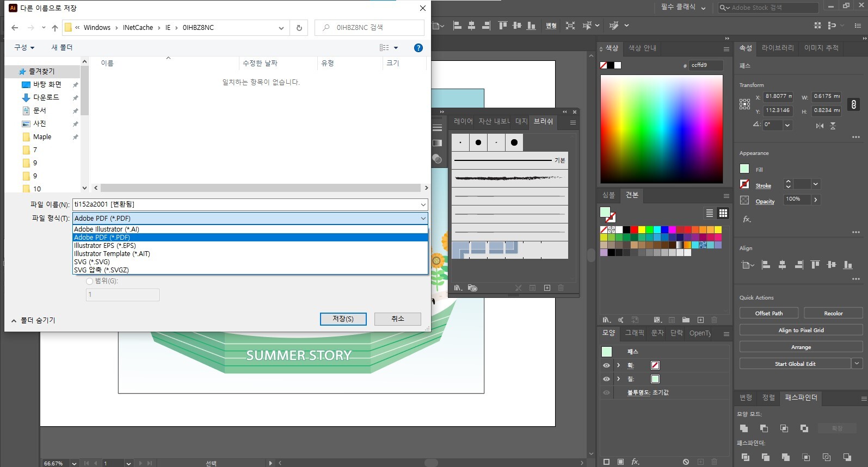Image resolution: width=868 pixels, height=467 pixels.
Task: Expand the arrow next to Start Global Edit
Action: point(857,364)
